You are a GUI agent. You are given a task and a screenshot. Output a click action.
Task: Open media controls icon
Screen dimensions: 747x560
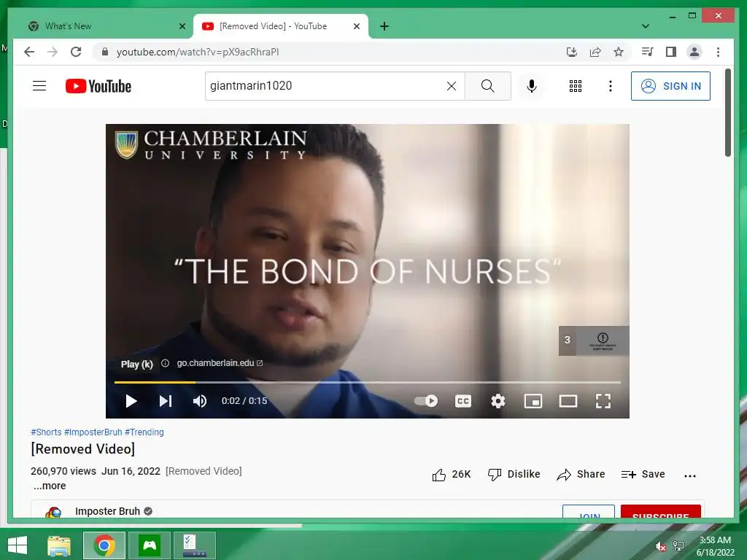tap(647, 52)
